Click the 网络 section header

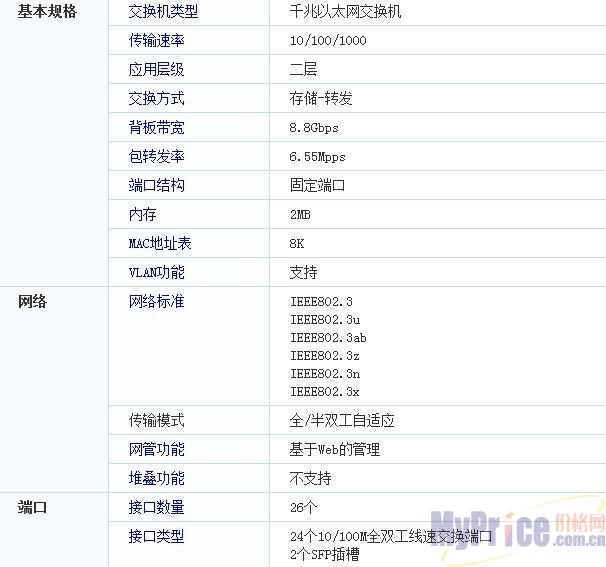pyautogui.click(x=32, y=301)
